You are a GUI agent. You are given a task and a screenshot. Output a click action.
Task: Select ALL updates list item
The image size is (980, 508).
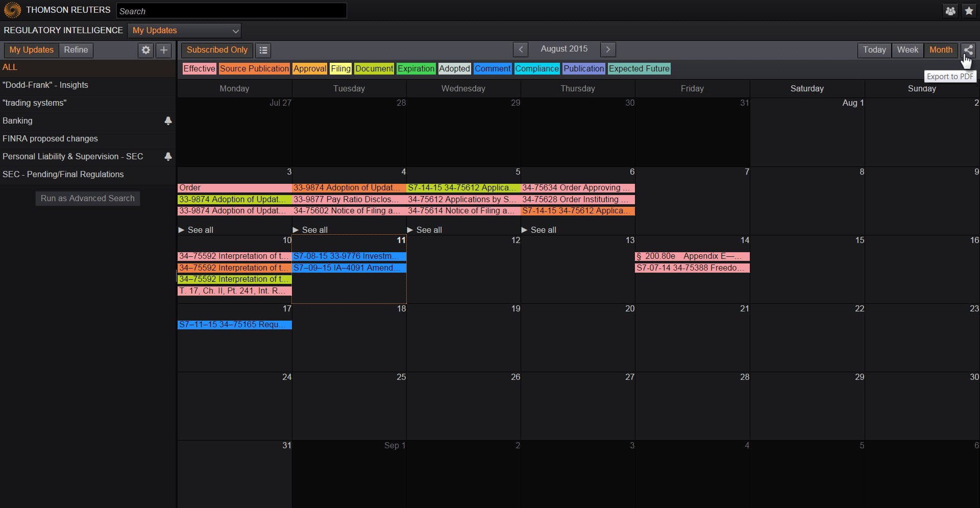88,67
